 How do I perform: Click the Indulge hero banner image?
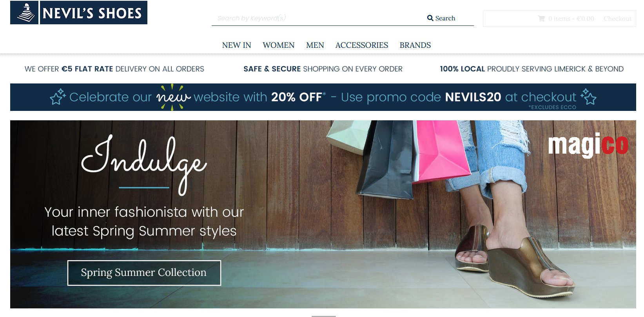tap(323, 214)
